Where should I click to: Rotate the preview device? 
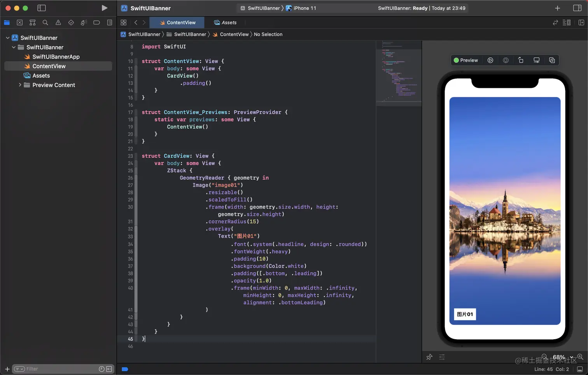tap(521, 60)
